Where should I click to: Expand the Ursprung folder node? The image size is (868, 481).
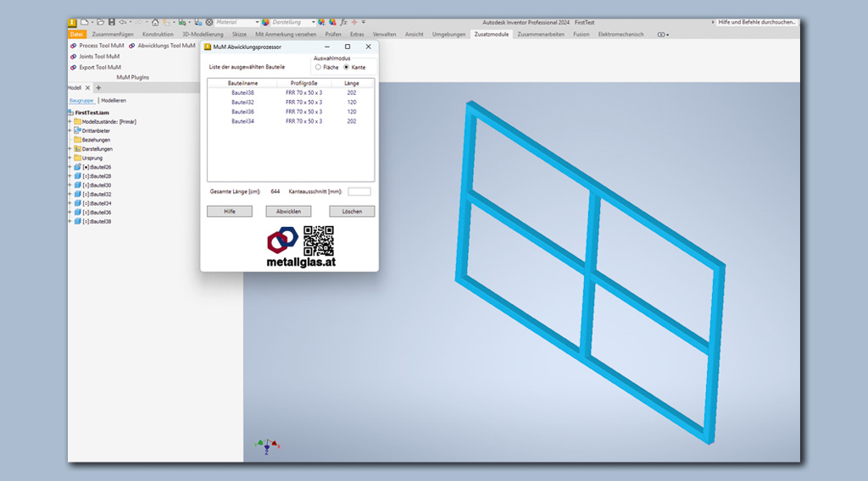pyautogui.click(x=70, y=158)
